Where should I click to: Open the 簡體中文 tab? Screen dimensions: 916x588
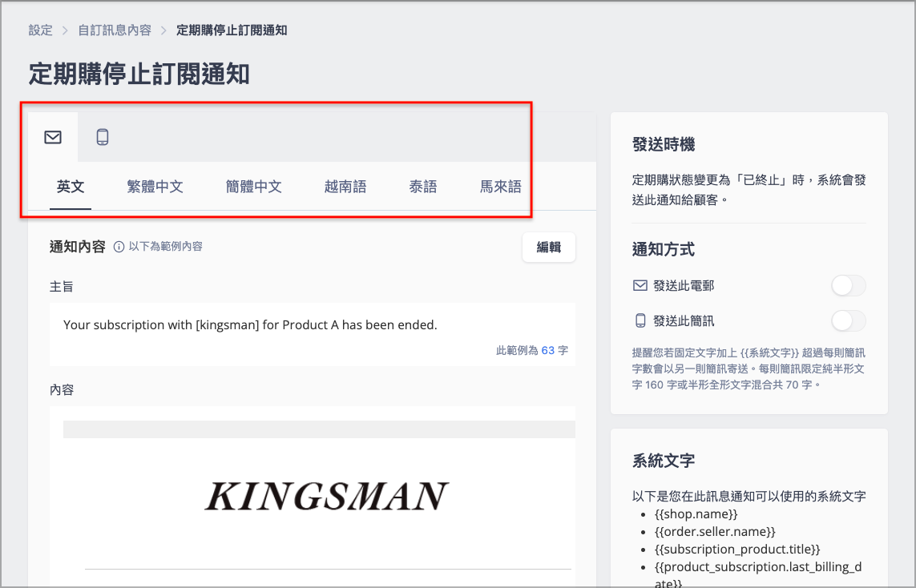(253, 187)
